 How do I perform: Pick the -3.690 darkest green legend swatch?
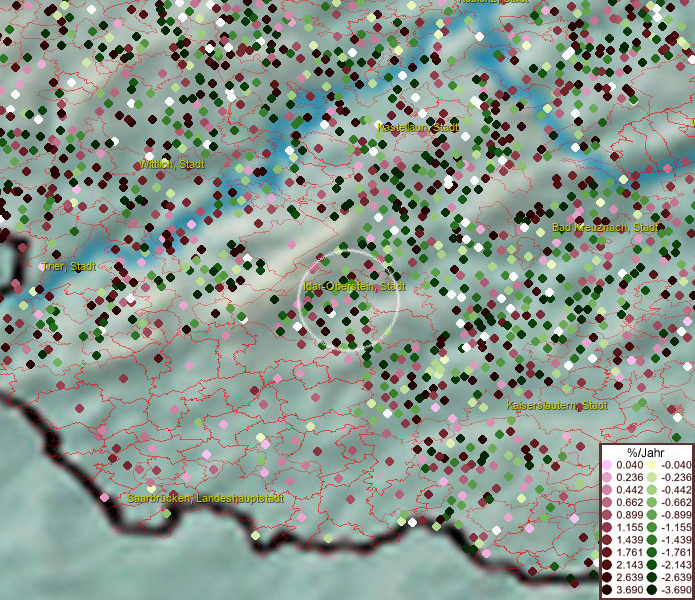(652, 590)
